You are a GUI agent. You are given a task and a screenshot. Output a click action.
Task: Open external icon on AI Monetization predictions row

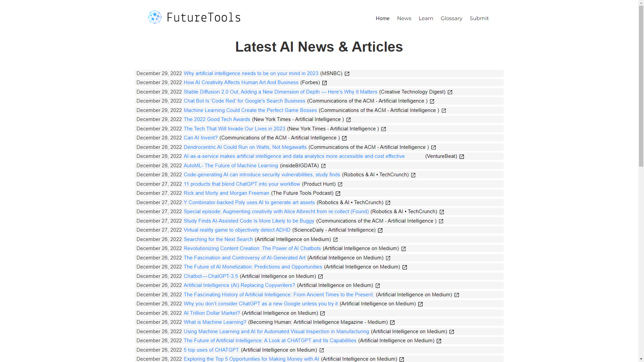(x=405, y=267)
